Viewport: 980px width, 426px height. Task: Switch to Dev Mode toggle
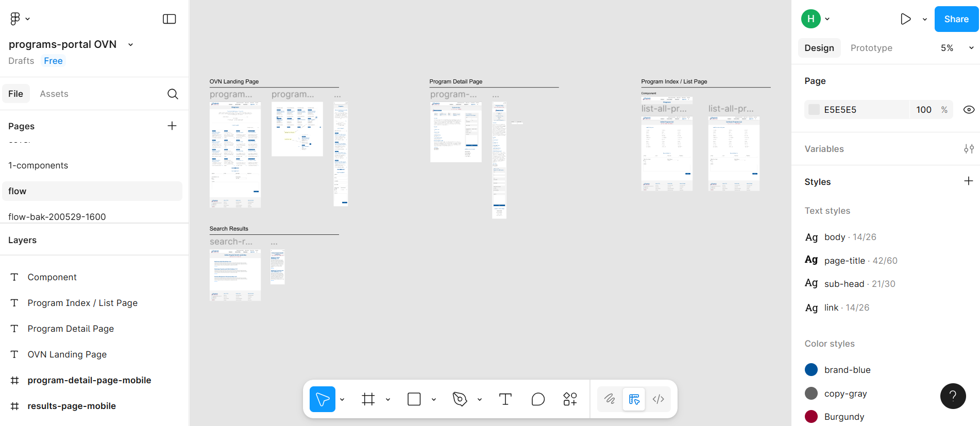click(658, 399)
